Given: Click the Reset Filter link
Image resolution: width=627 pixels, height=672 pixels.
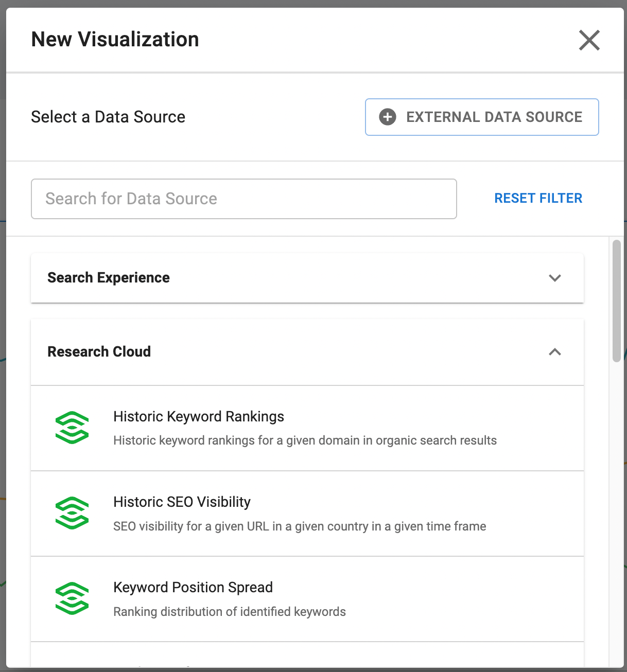Looking at the screenshot, I should click(538, 198).
